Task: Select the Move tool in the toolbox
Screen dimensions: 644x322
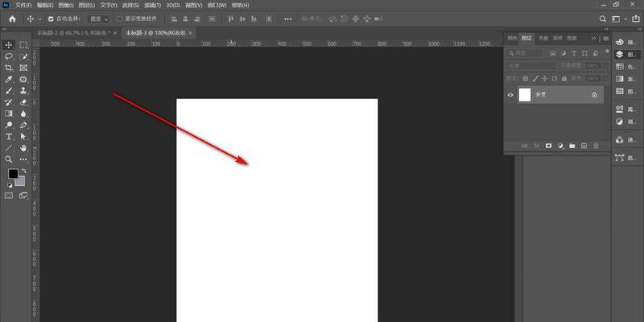Action: (x=9, y=45)
